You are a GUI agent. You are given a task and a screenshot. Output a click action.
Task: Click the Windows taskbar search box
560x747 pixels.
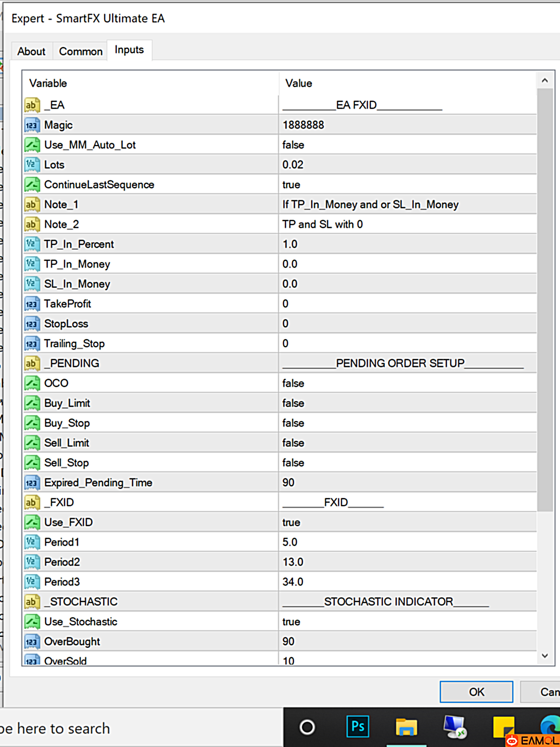tap(141, 728)
